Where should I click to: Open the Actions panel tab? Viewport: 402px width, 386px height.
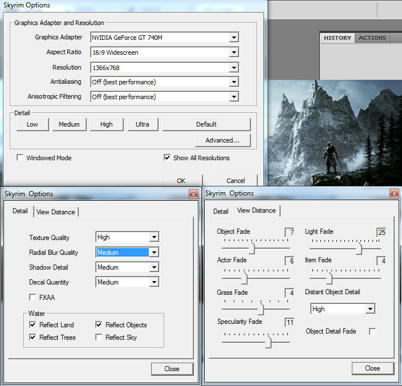(x=372, y=38)
